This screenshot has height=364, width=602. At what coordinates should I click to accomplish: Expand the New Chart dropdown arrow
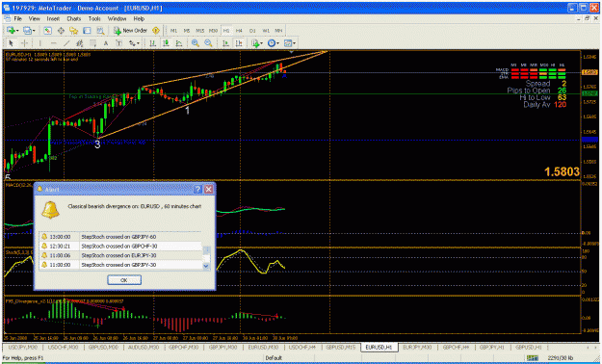(17, 31)
